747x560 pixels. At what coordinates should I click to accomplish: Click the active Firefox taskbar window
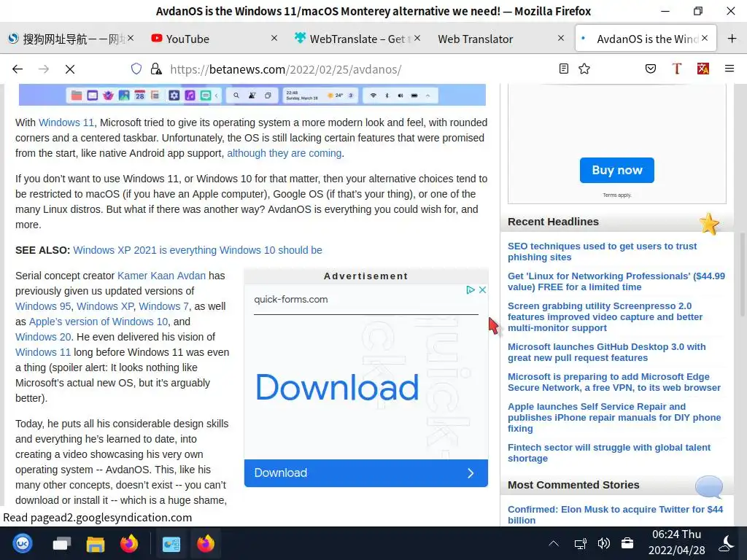206,543
